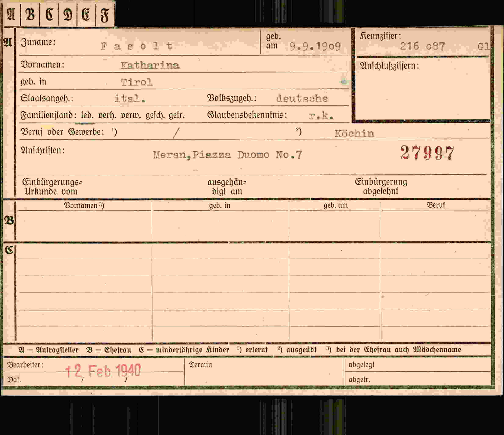Click the 'abgetr.' label
504x435 pixels.
point(360,380)
